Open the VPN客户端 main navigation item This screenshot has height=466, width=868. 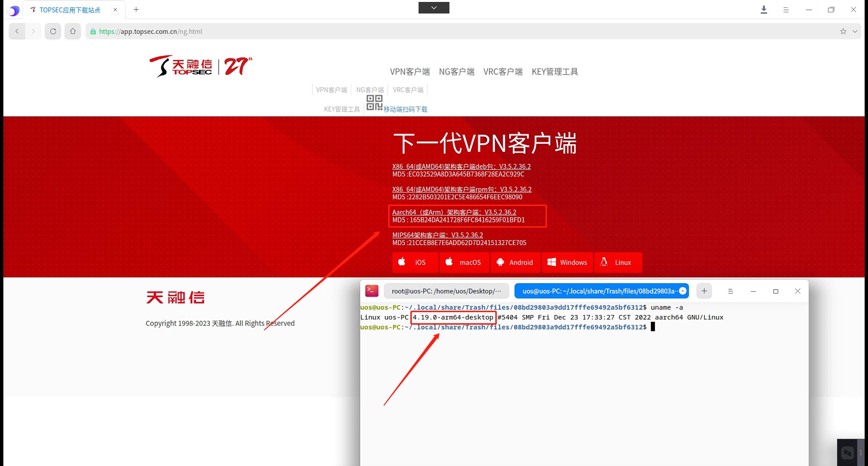(410, 71)
